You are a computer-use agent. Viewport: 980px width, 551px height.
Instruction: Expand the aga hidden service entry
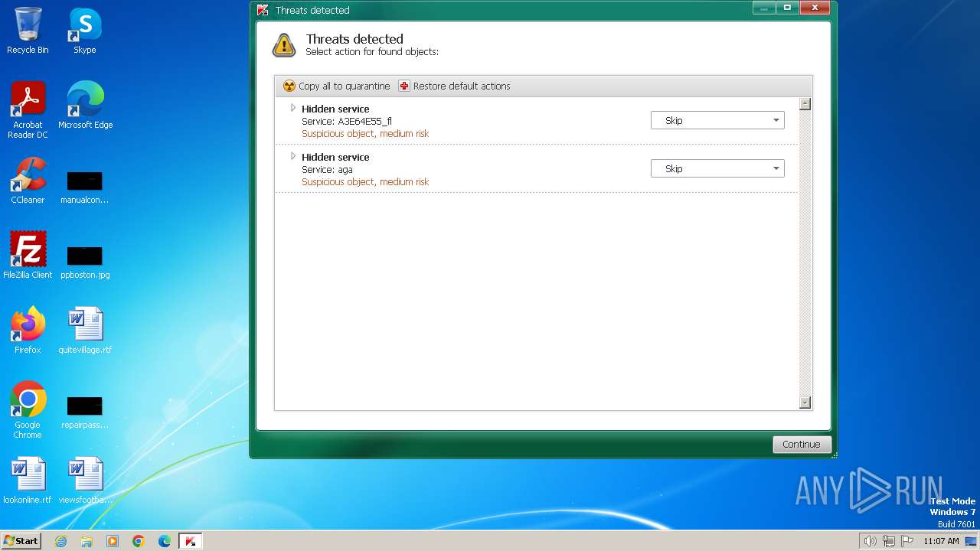pyautogui.click(x=292, y=156)
